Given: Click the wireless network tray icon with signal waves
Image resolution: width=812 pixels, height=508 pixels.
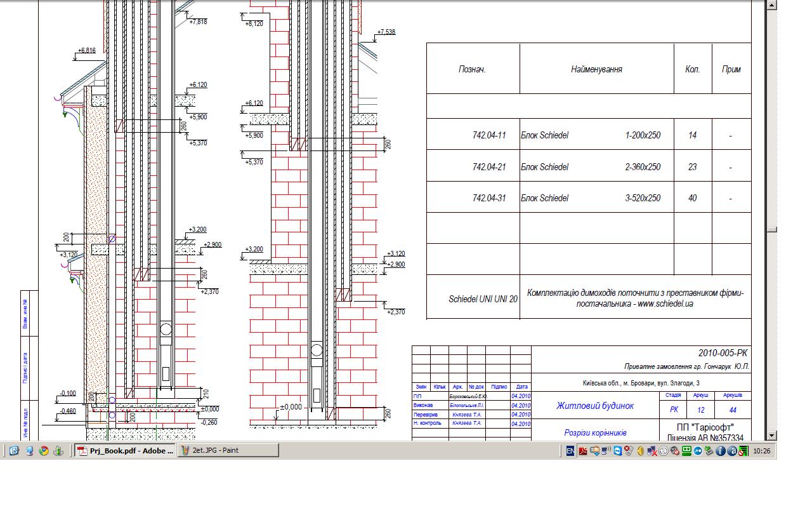Looking at the screenshot, I should click(606, 451).
